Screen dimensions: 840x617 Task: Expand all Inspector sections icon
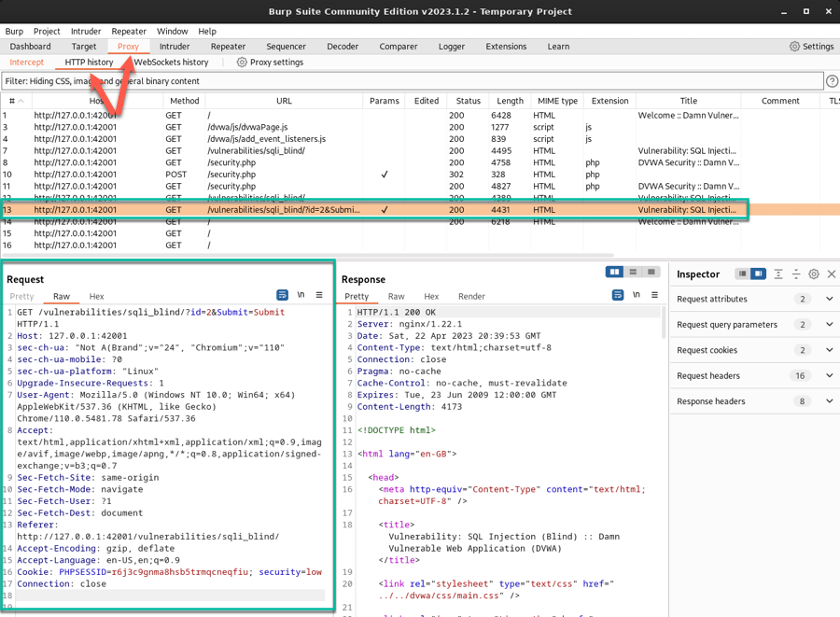coord(778,274)
